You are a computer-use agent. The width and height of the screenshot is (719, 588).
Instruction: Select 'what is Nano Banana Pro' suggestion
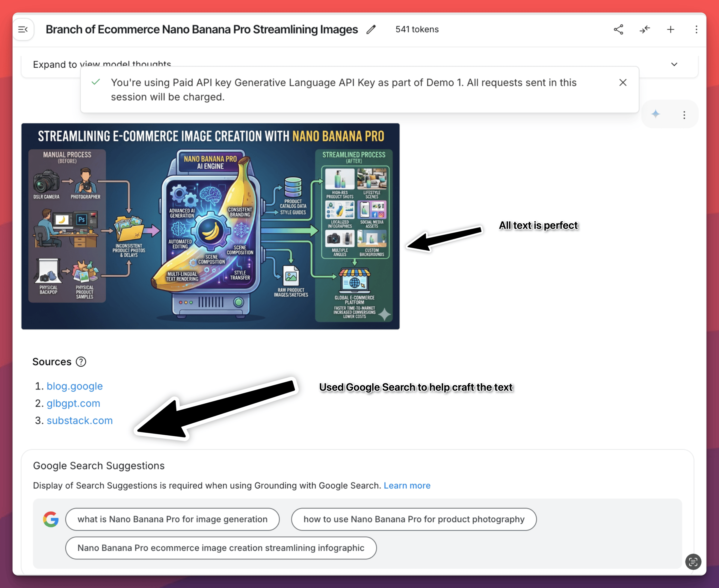click(172, 519)
